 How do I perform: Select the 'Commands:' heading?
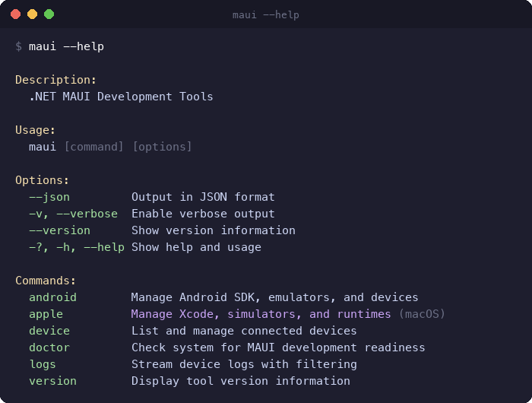(46, 281)
